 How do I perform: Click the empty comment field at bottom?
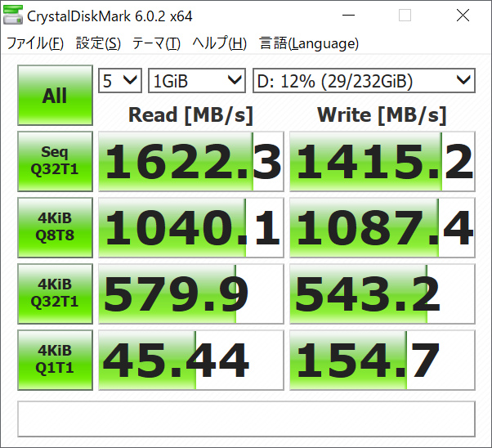click(246, 419)
